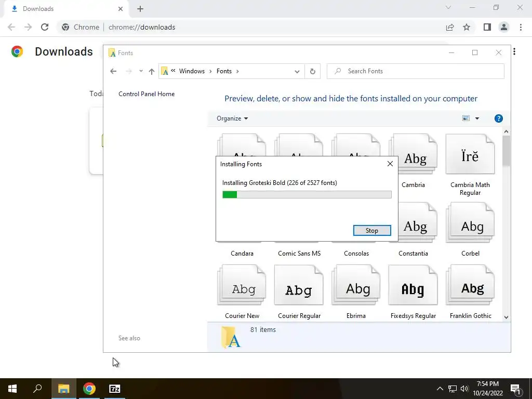
Task: Refresh the Fonts folder view
Action: (x=312, y=71)
